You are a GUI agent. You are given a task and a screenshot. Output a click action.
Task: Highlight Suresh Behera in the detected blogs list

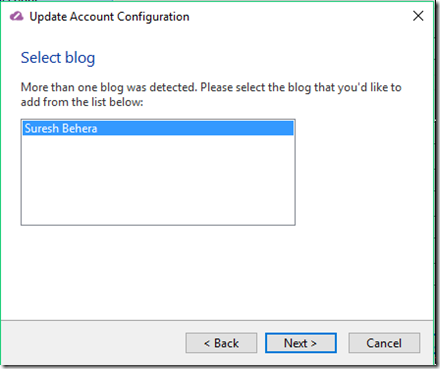[x=158, y=128]
